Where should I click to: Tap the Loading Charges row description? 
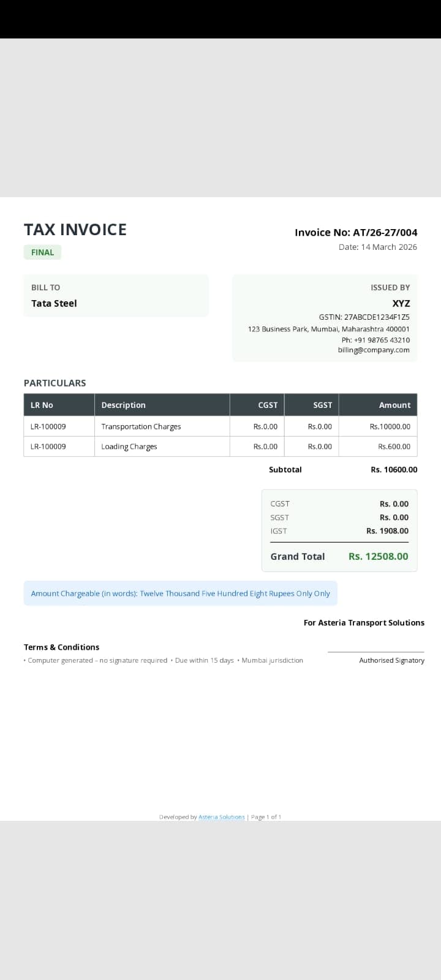[129, 447]
